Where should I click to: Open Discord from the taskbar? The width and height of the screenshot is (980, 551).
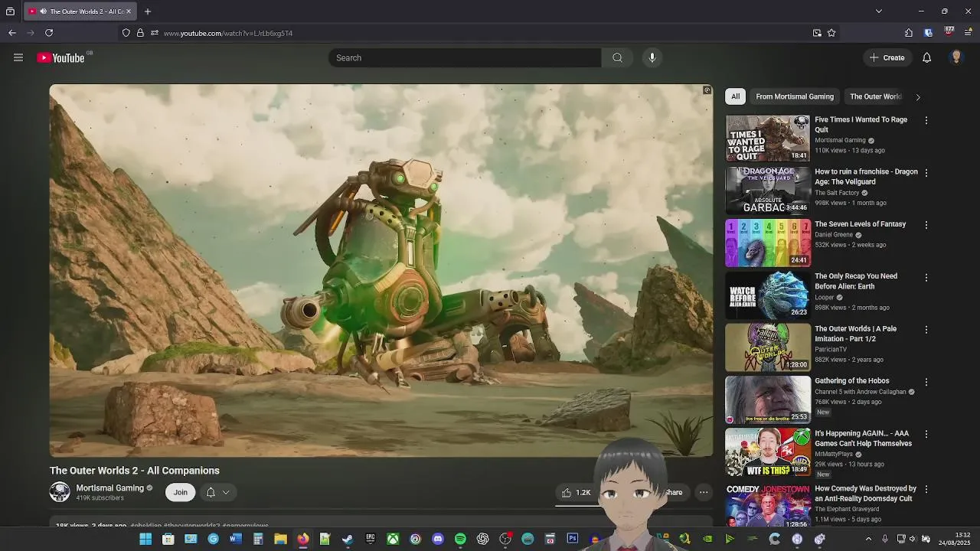[438, 540]
